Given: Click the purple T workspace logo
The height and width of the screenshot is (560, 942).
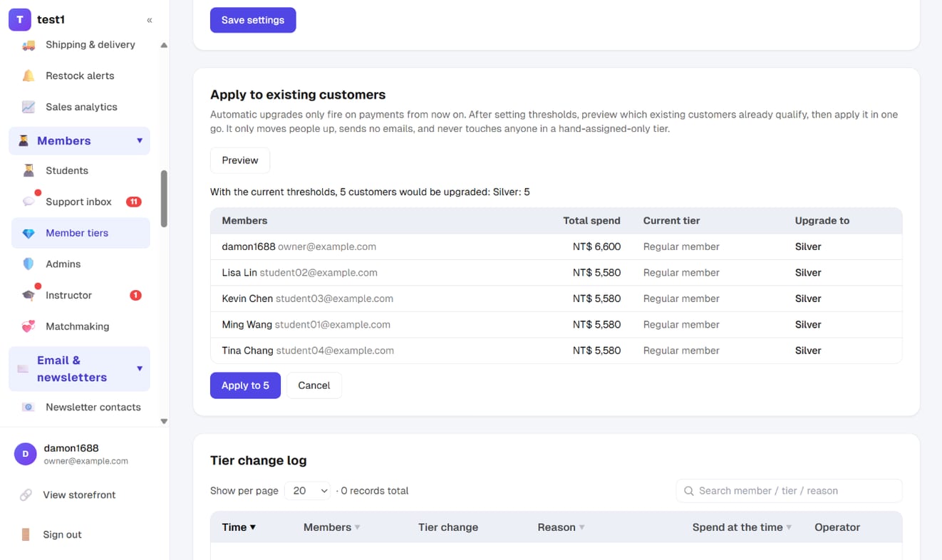Looking at the screenshot, I should (19, 20).
